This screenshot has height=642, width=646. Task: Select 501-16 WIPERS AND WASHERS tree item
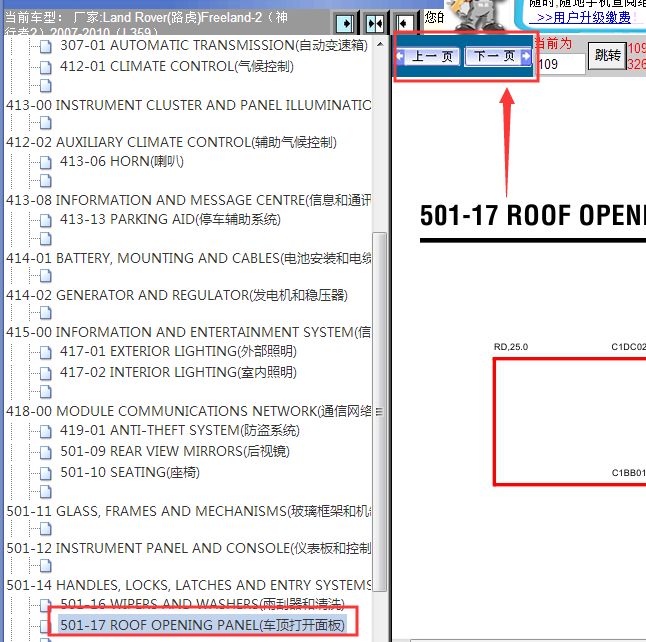point(202,604)
